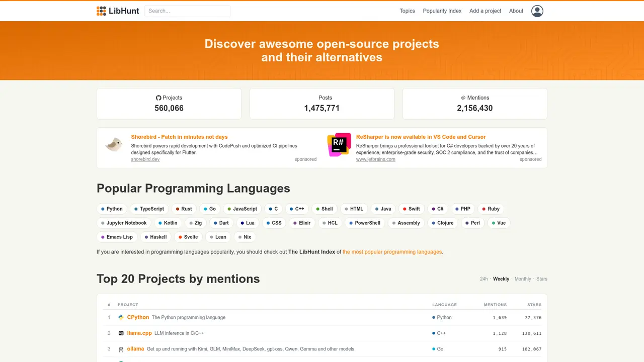The width and height of the screenshot is (644, 362).
Task: Choose the Nix language tag
Action: (245, 237)
